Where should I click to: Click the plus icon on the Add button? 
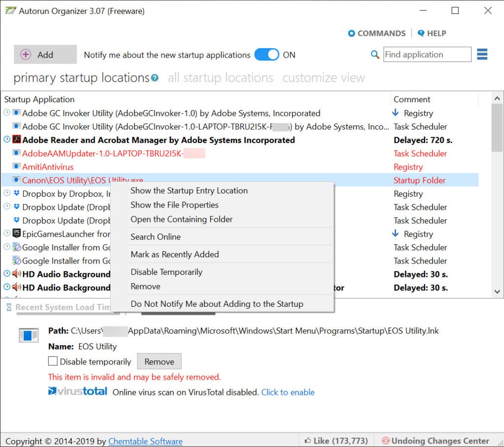[x=26, y=55]
